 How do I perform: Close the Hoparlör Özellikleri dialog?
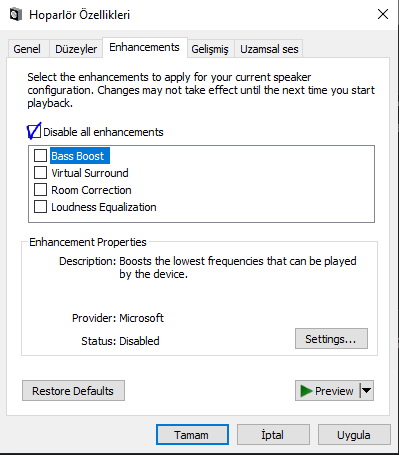[383, 14]
